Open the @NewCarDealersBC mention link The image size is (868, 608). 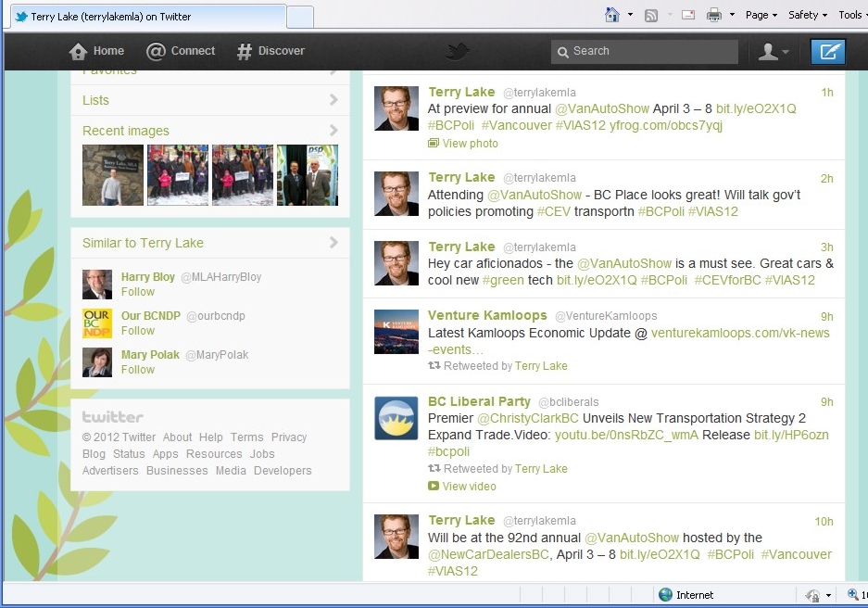489,554
